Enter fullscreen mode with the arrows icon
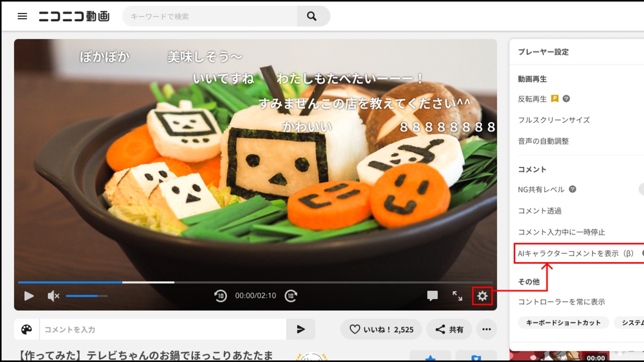 coord(457,296)
